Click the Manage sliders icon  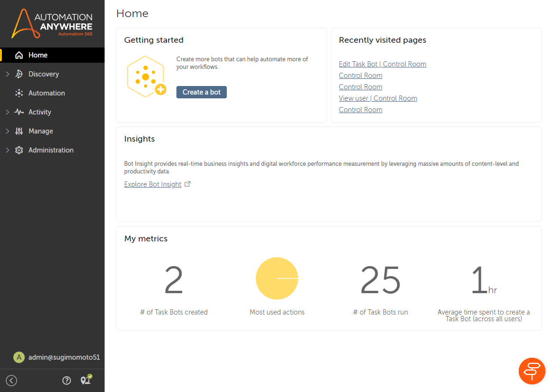19,131
